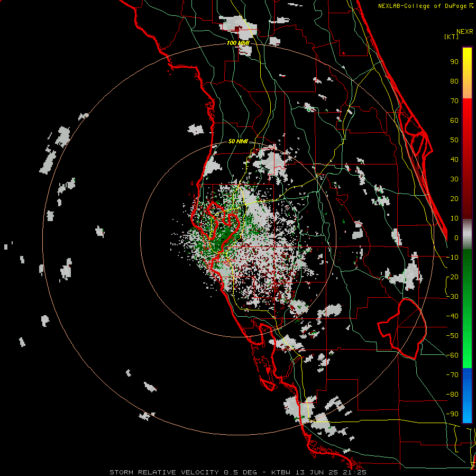The image size is (476, 476).
Task: Select the 50 NMI range ring label
Action: [238, 141]
